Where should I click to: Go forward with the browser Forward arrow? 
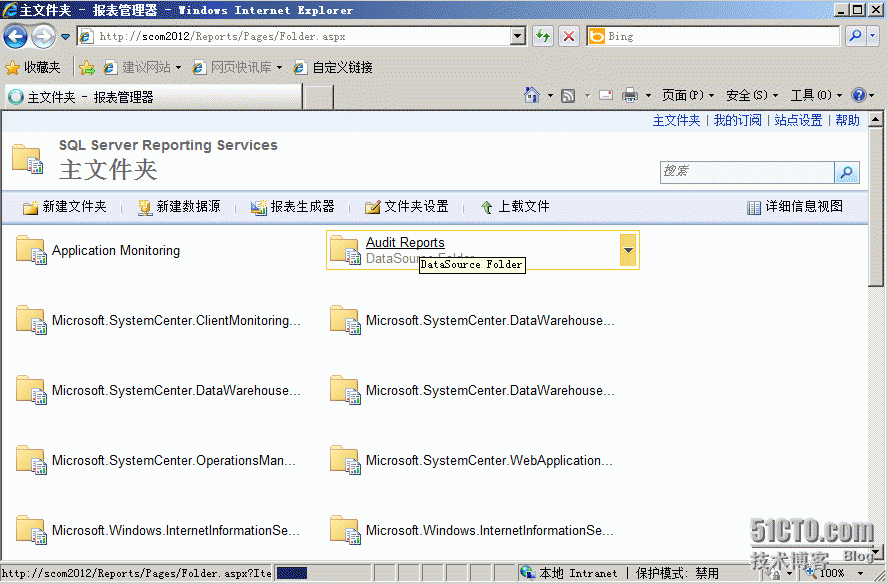(x=44, y=37)
